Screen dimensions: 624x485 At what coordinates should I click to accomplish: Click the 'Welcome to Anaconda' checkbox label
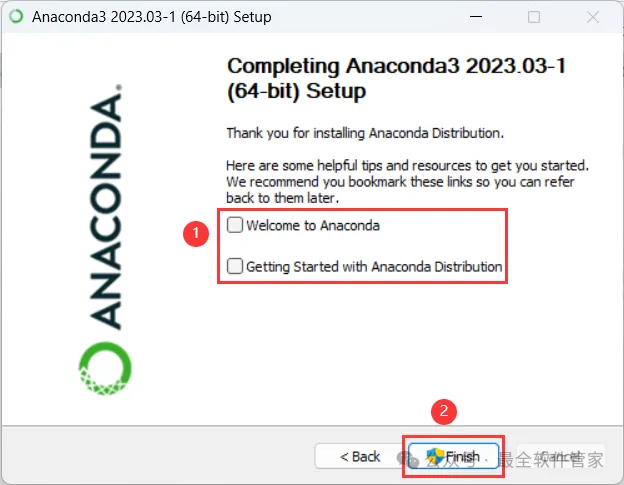click(313, 226)
